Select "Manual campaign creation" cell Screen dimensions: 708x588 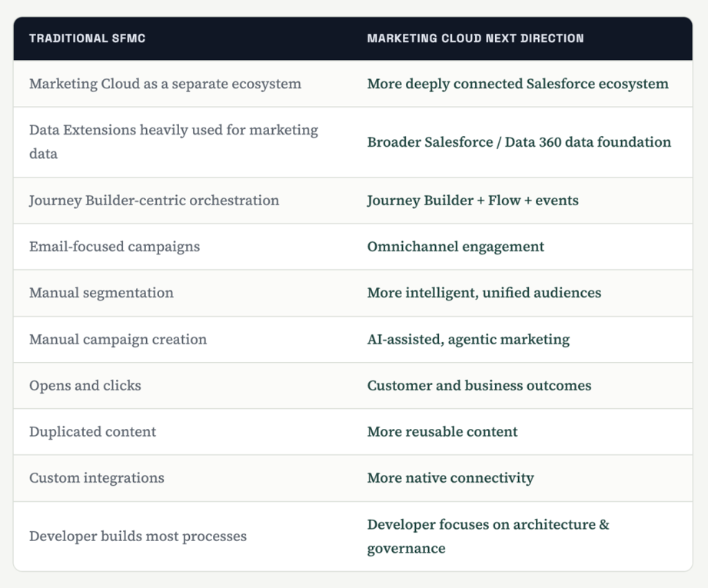click(118, 340)
